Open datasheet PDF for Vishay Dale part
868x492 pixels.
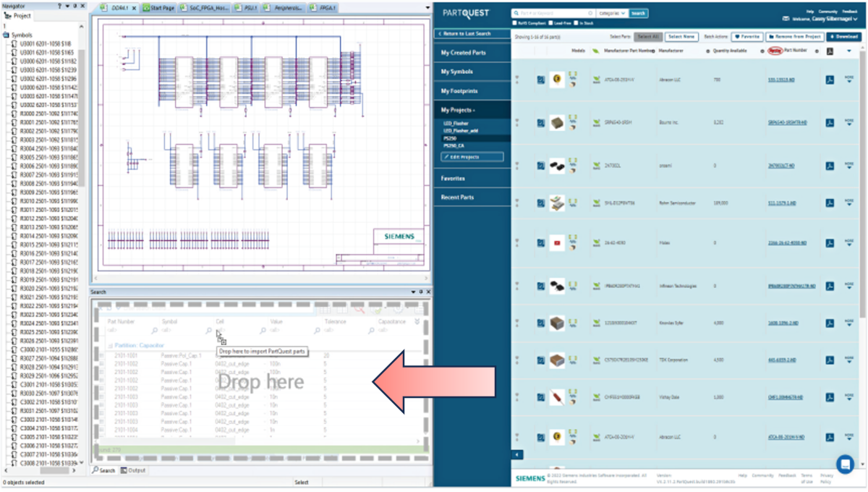(x=830, y=397)
